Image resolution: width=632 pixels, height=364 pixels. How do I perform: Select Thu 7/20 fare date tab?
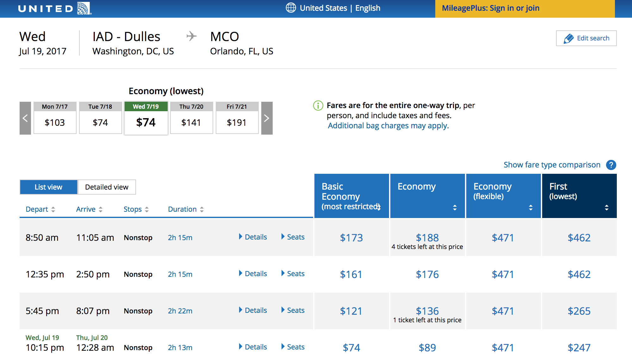pos(191,118)
